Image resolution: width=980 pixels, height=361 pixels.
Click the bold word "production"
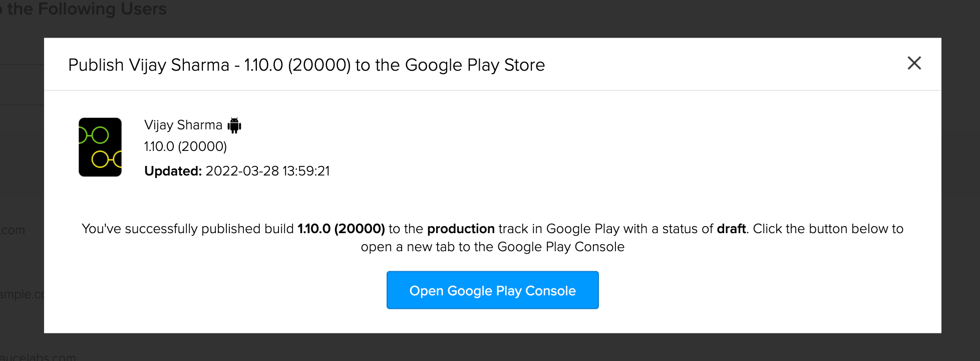click(x=461, y=229)
